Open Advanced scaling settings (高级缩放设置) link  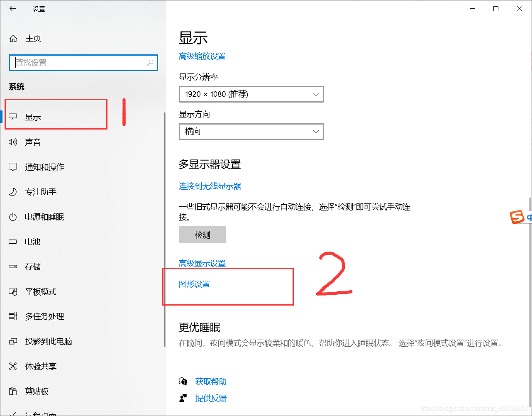202,56
